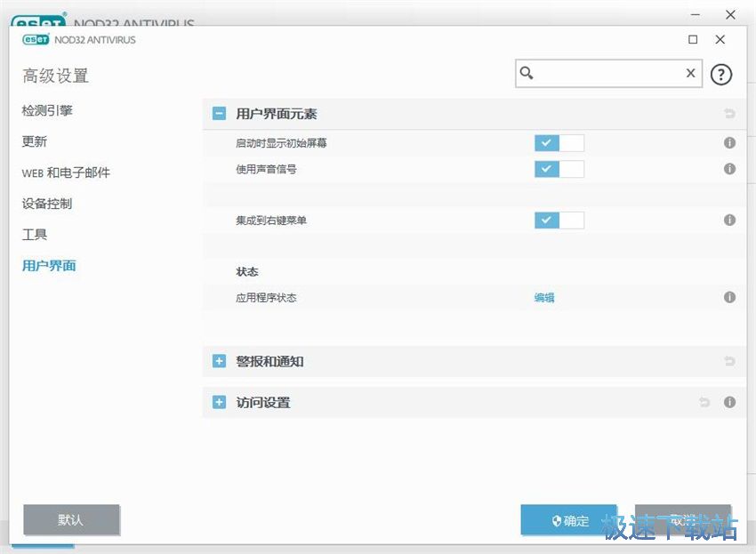Focus the advanced settings search field

pyautogui.click(x=608, y=73)
